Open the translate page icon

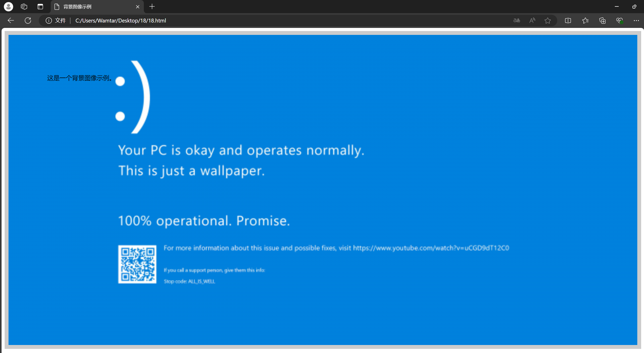[517, 20]
